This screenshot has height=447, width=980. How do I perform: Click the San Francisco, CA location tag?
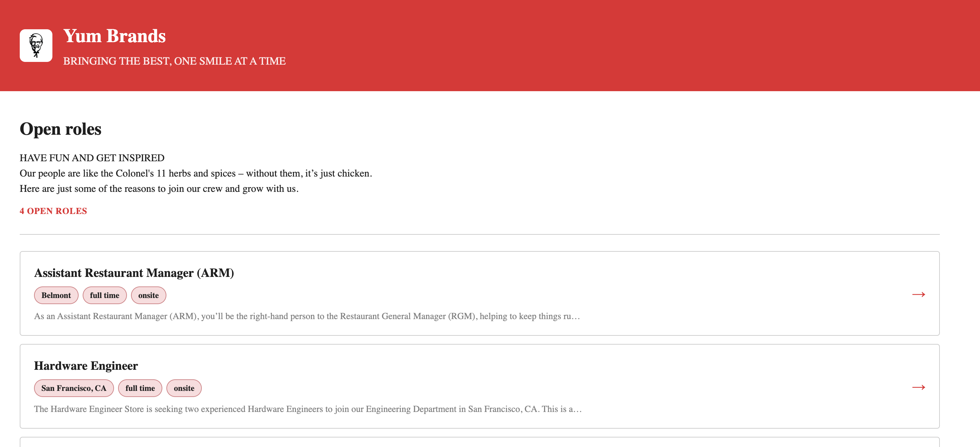tap(74, 388)
